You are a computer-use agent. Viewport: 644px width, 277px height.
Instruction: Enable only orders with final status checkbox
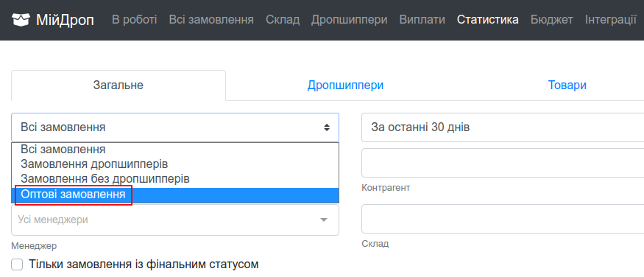point(17,264)
